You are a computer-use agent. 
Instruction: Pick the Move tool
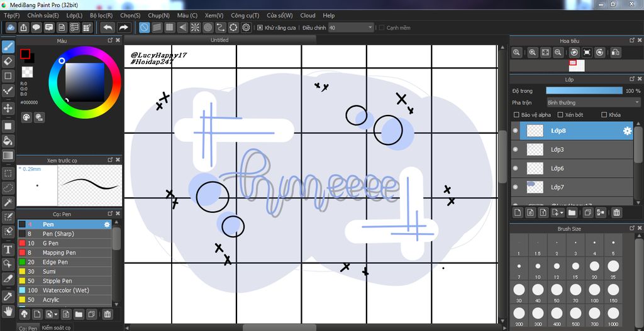8,108
